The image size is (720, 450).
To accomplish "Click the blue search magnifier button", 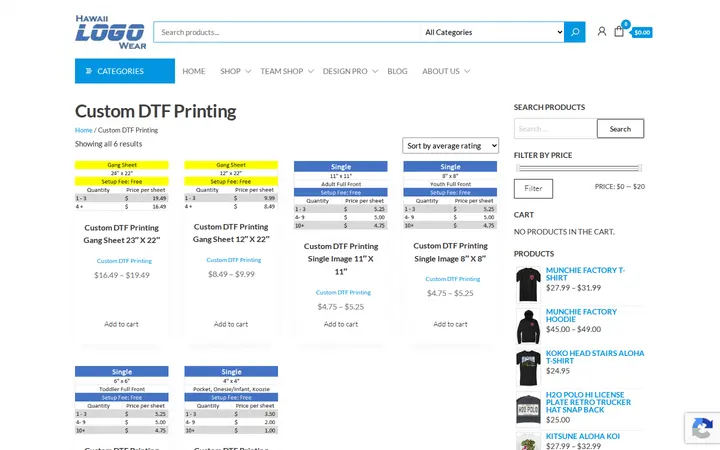I will (574, 32).
